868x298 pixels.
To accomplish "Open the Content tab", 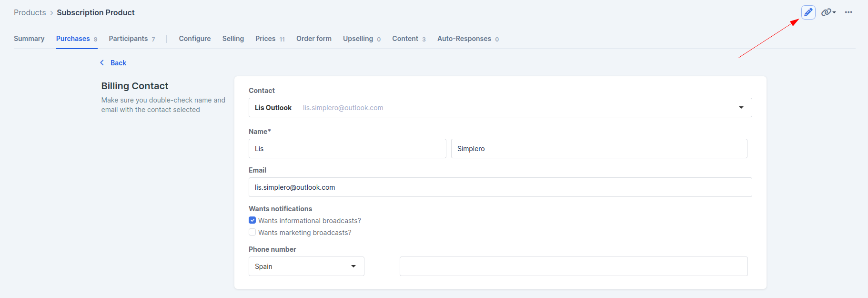I will point(409,39).
